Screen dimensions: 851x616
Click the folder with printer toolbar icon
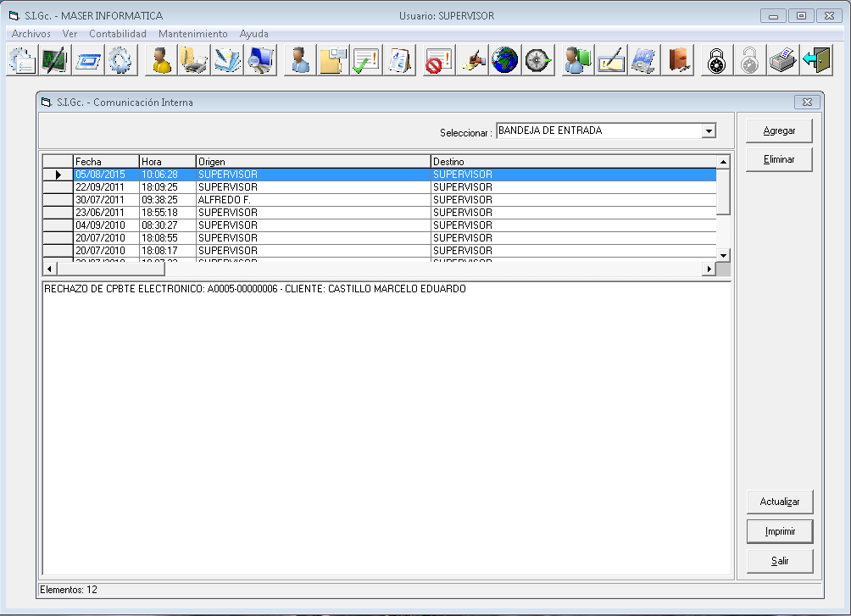[x=194, y=60]
